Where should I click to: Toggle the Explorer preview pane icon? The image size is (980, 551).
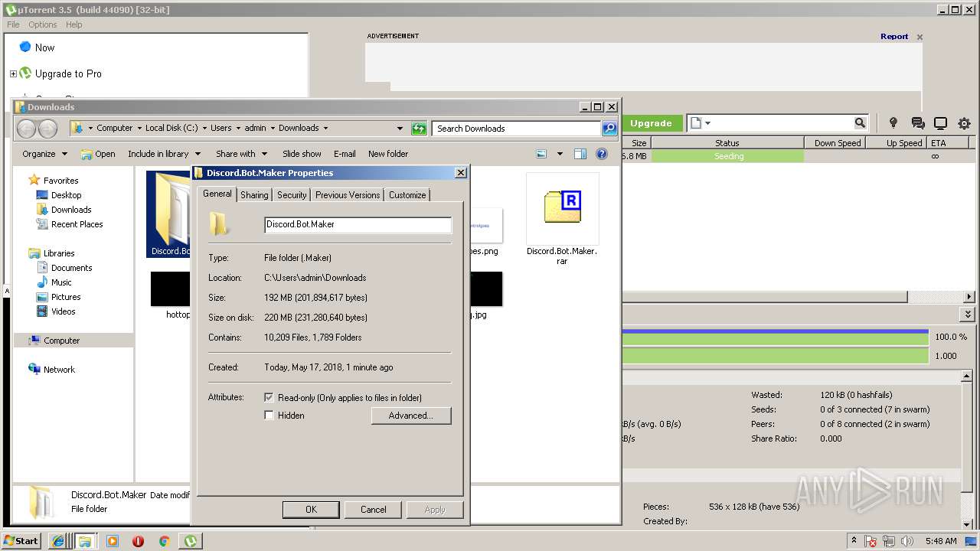click(x=580, y=154)
